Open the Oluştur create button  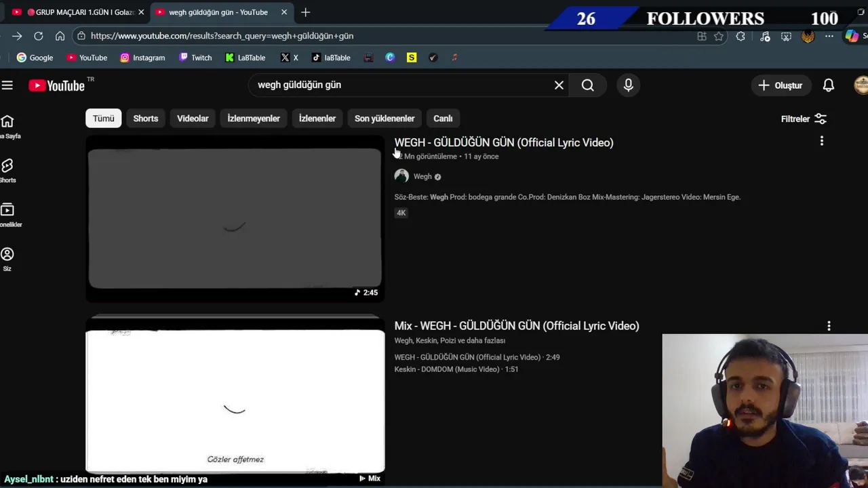coord(781,85)
